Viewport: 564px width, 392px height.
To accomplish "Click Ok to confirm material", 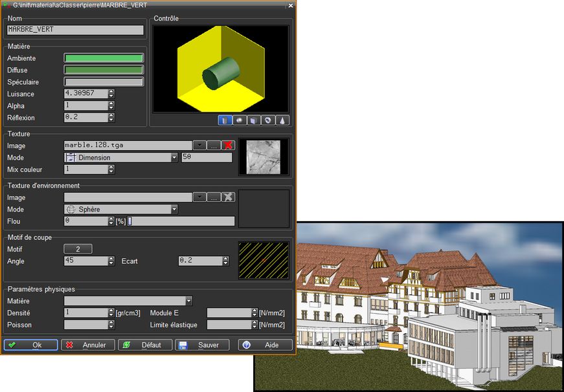I will pos(31,345).
